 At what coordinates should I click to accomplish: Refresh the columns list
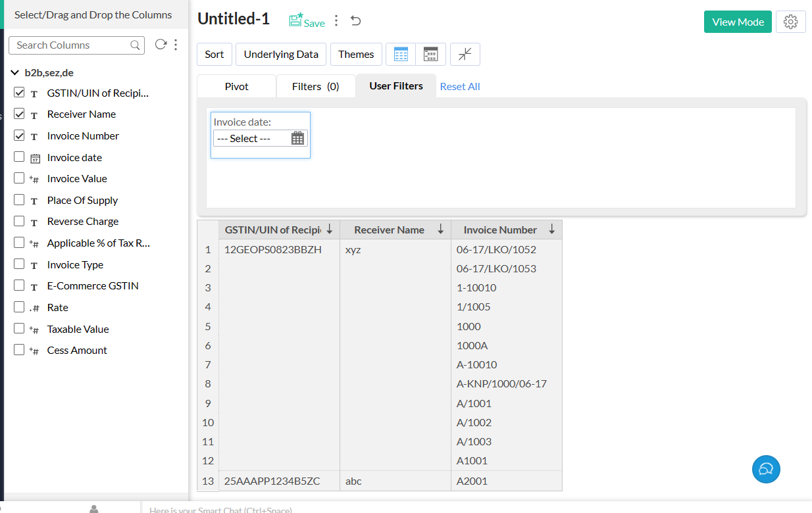[161, 45]
